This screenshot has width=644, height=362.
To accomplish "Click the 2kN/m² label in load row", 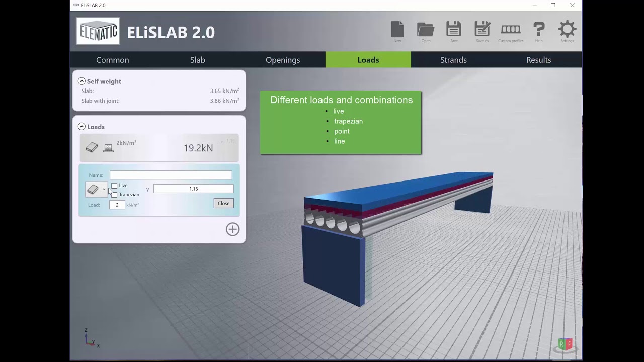I will [x=126, y=143].
